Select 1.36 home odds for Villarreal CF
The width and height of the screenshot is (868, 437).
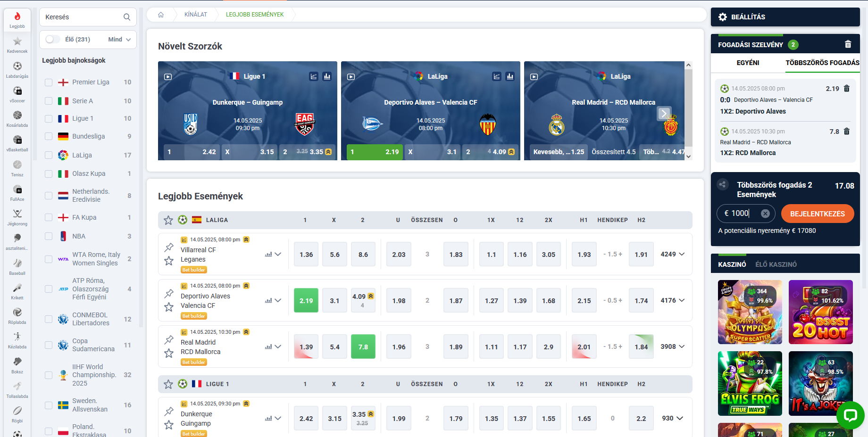click(x=306, y=255)
